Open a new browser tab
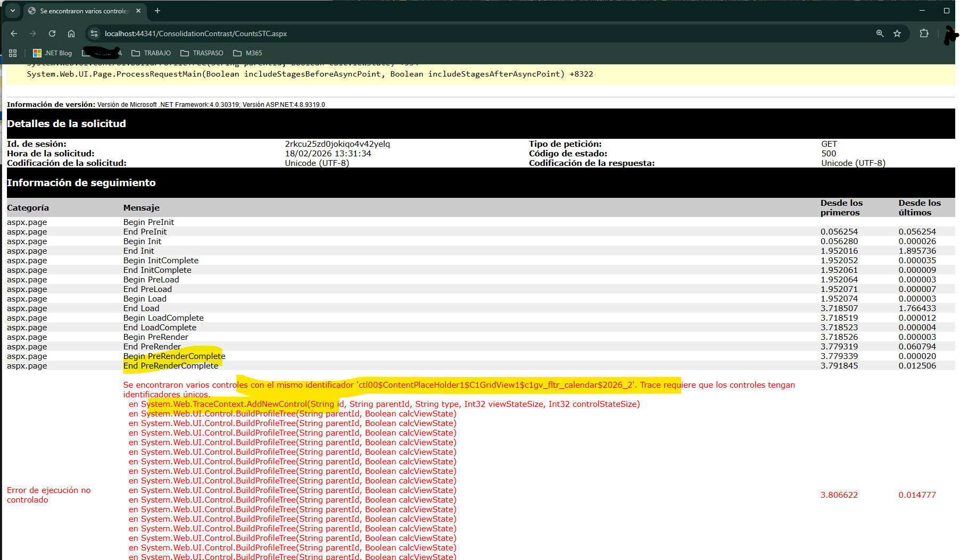The width and height of the screenshot is (960, 560). (x=157, y=11)
